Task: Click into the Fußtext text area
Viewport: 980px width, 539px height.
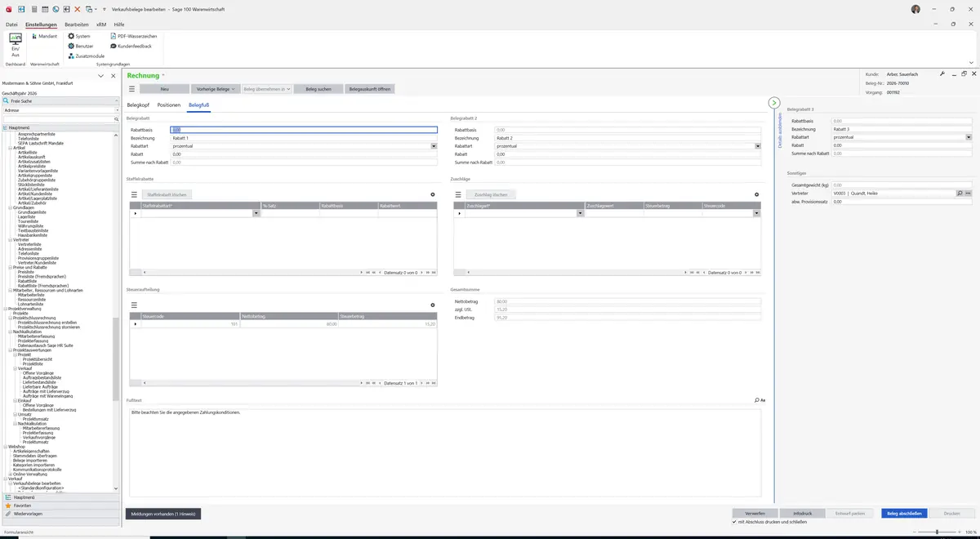Action: tap(445, 452)
